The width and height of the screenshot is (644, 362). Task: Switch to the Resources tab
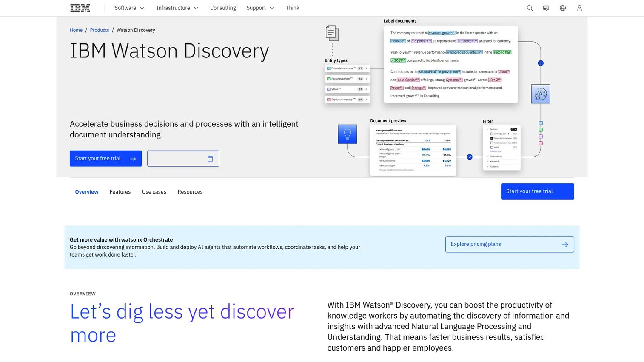(x=190, y=192)
